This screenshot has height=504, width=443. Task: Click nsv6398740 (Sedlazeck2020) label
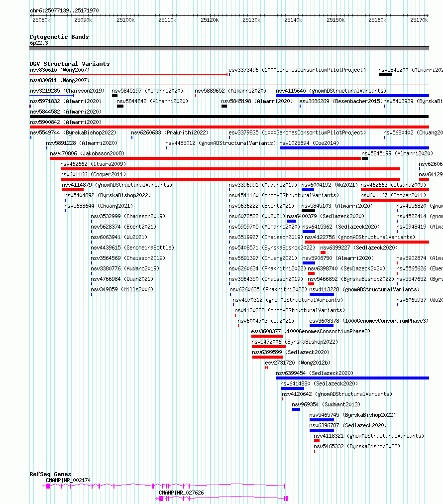(x=346, y=269)
